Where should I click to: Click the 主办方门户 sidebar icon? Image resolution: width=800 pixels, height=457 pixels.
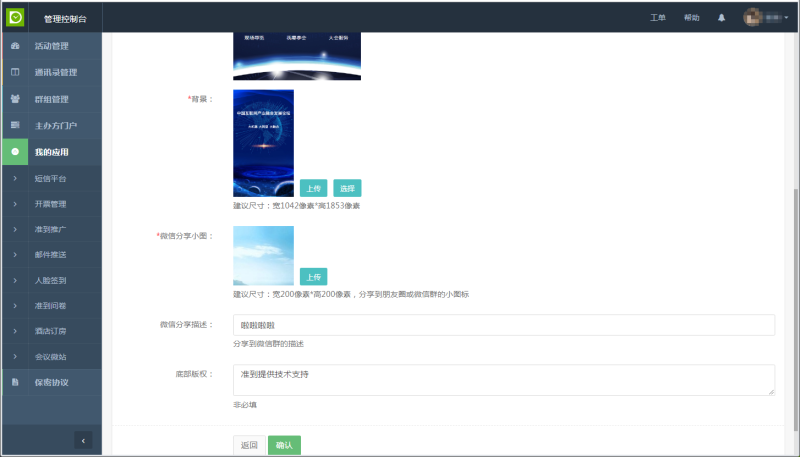[15, 125]
